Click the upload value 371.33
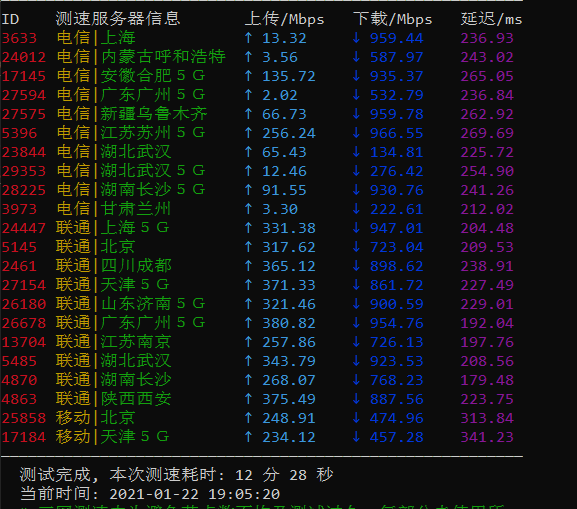Image resolution: width=577 pixels, height=509 pixels. click(289, 285)
